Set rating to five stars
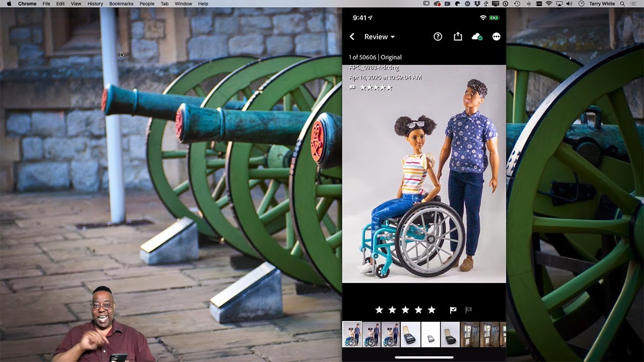The width and height of the screenshot is (644, 362). pyautogui.click(x=431, y=310)
